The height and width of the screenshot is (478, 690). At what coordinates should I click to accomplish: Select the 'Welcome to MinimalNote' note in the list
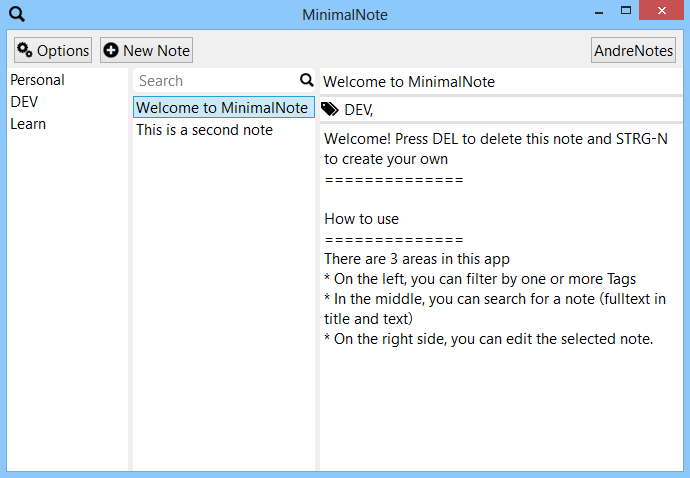click(224, 107)
